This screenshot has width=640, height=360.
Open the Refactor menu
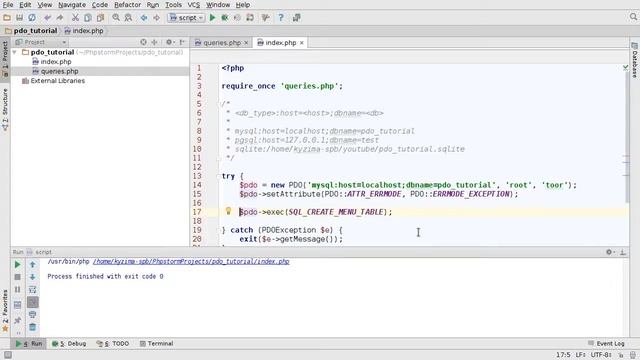coord(127,5)
